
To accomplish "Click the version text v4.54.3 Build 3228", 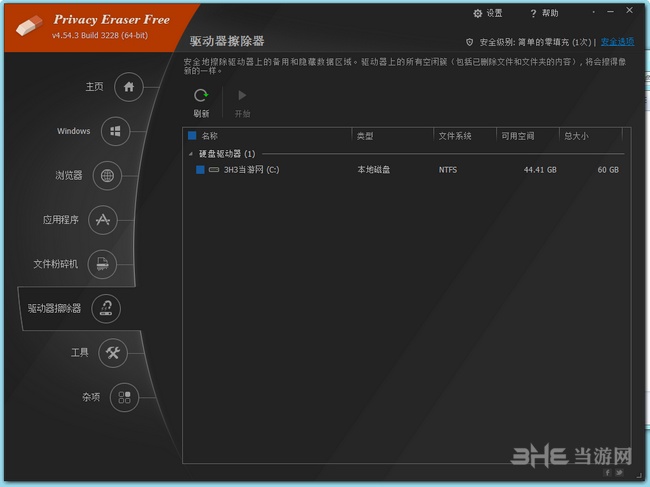I will coord(99,35).
